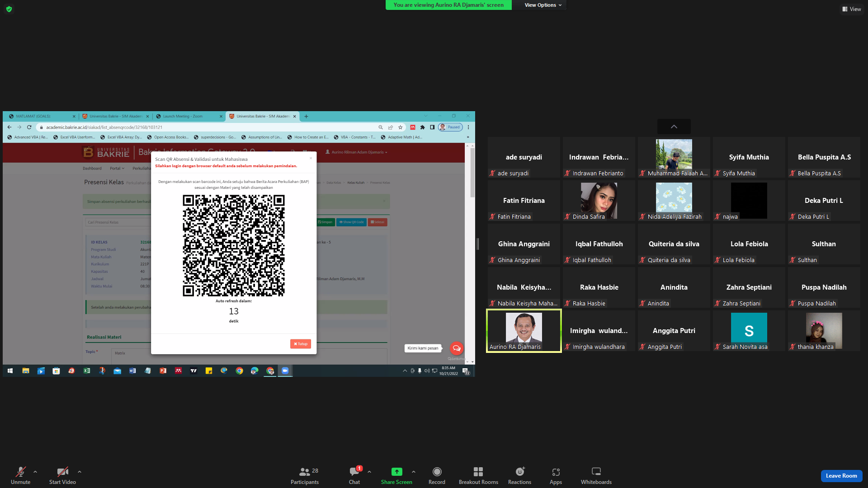Open Breakout Rooms

tap(478, 475)
